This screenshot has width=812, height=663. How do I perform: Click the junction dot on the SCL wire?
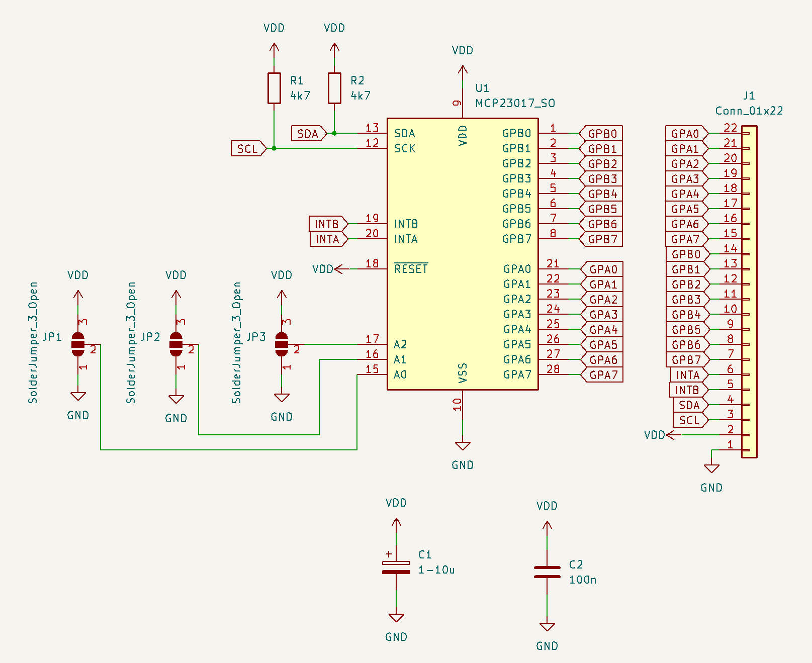[274, 148]
